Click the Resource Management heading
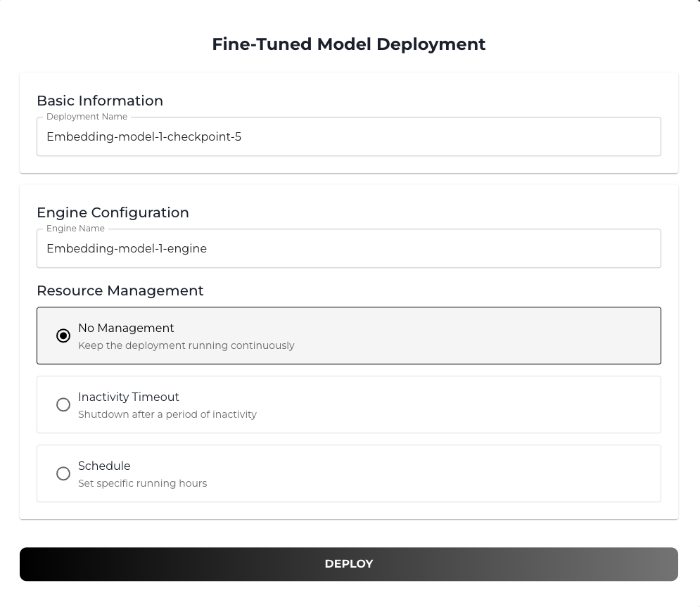The width and height of the screenshot is (700, 607). [120, 290]
